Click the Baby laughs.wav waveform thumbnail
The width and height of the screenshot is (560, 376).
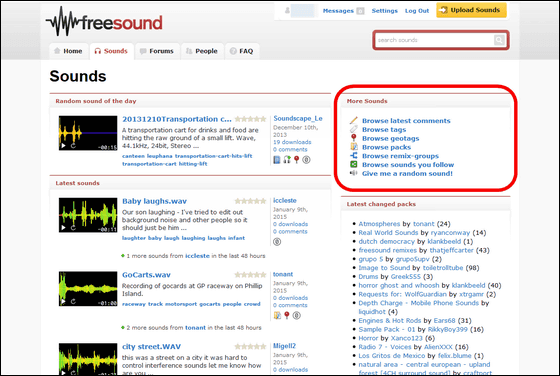[88, 215]
